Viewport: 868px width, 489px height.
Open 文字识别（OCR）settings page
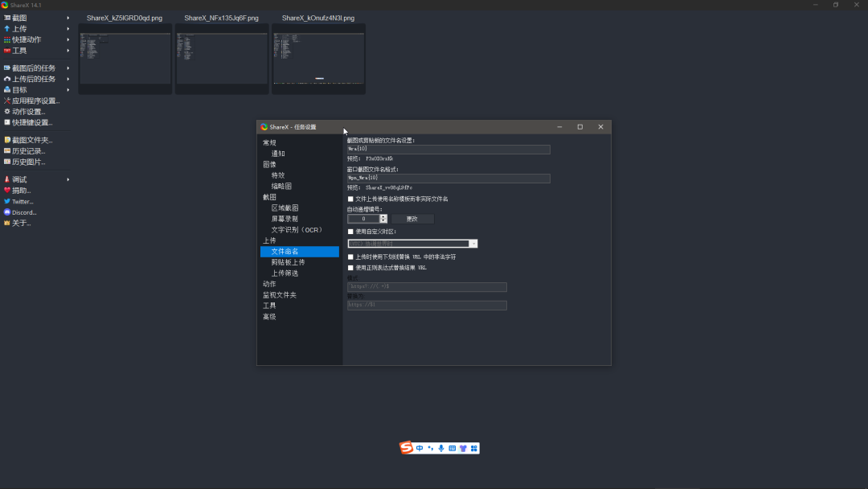point(297,229)
